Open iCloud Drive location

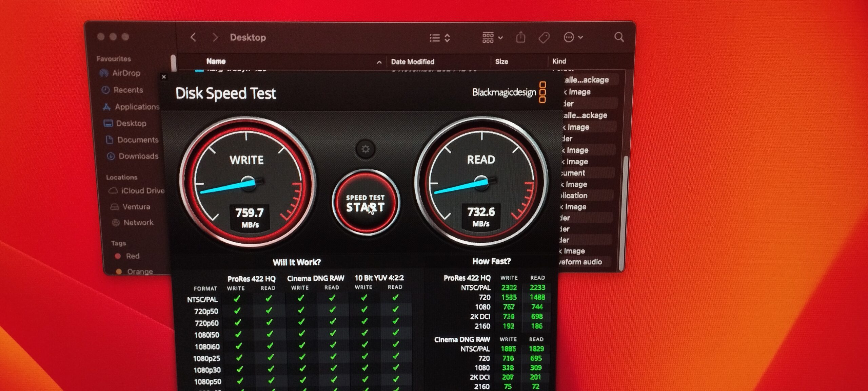pos(142,191)
